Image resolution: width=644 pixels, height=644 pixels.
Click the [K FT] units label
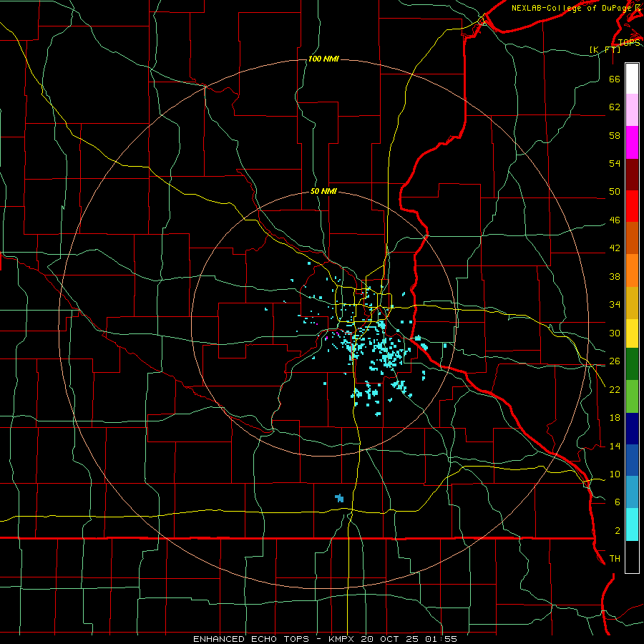tap(605, 49)
